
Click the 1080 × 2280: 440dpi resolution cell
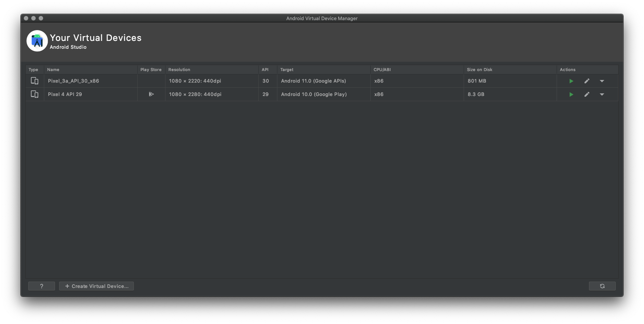[x=212, y=94]
